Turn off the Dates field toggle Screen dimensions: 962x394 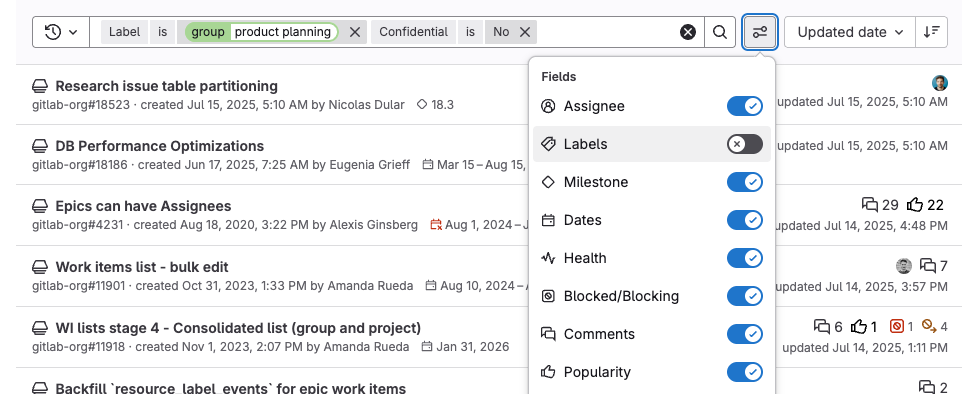coord(745,220)
